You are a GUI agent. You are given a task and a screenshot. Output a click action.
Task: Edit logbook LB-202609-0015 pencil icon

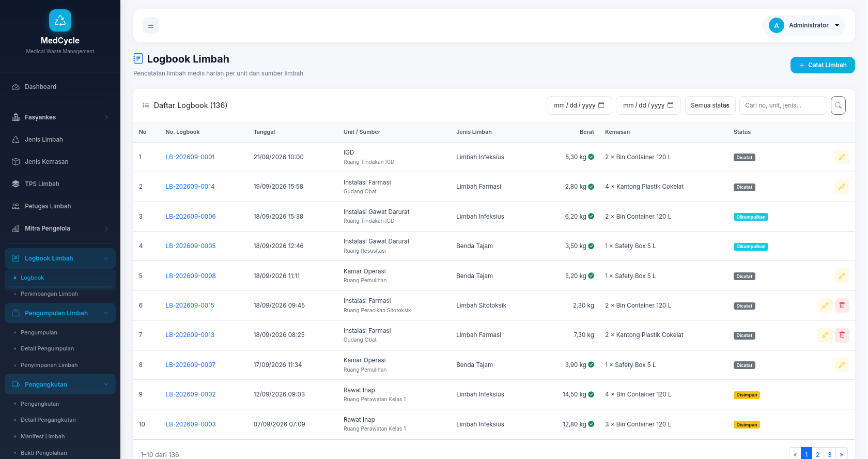coord(825,305)
